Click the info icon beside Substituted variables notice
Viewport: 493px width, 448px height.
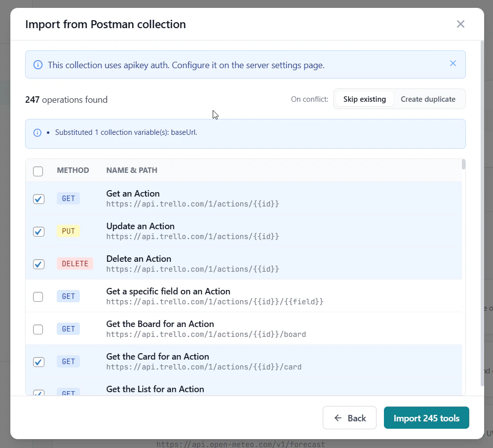[38, 132]
